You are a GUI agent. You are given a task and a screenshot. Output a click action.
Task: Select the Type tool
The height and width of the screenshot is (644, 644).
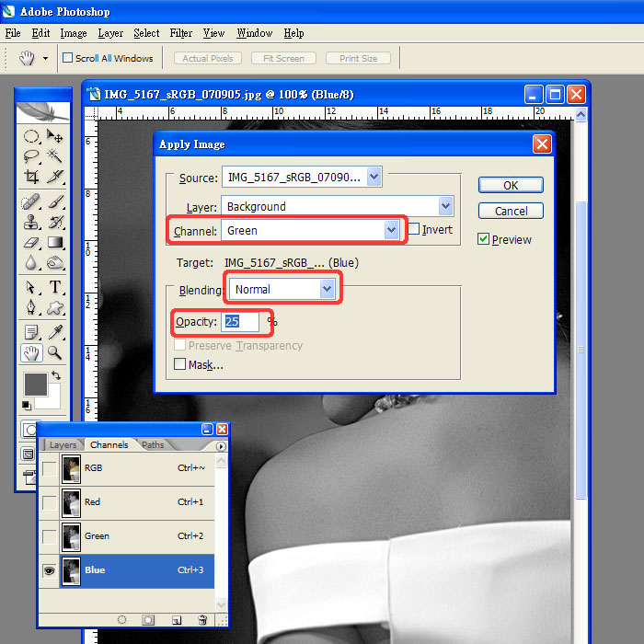[55, 287]
